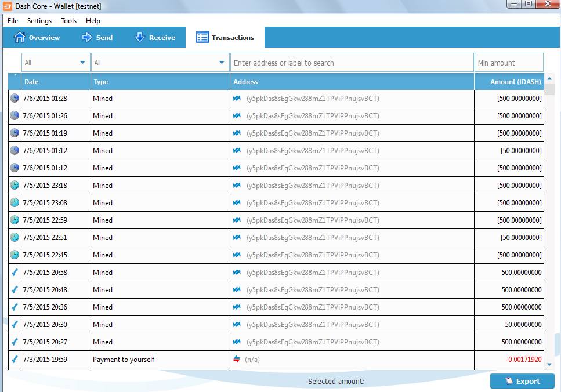Click the scrollbar down arrow of the transaction list
Viewport: 561px width, 392px height.
click(x=549, y=365)
